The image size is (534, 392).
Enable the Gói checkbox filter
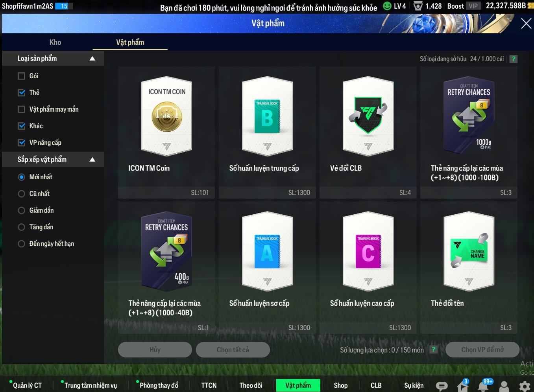click(22, 76)
